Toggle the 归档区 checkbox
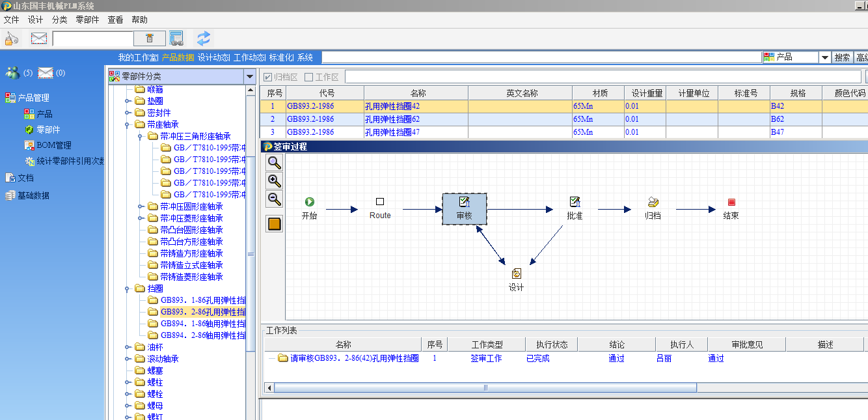This screenshot has height=420, width=868. [268, 77]
